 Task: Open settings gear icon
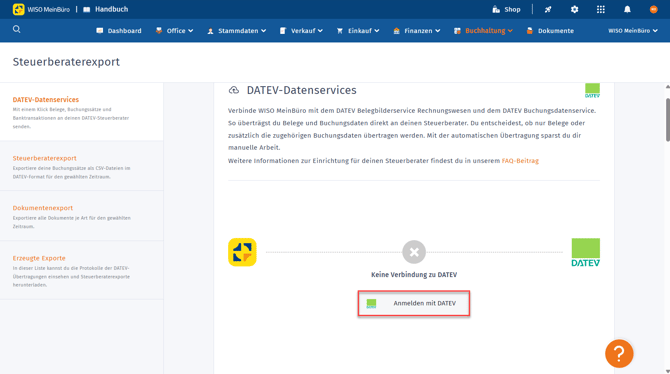coord(574,9)
